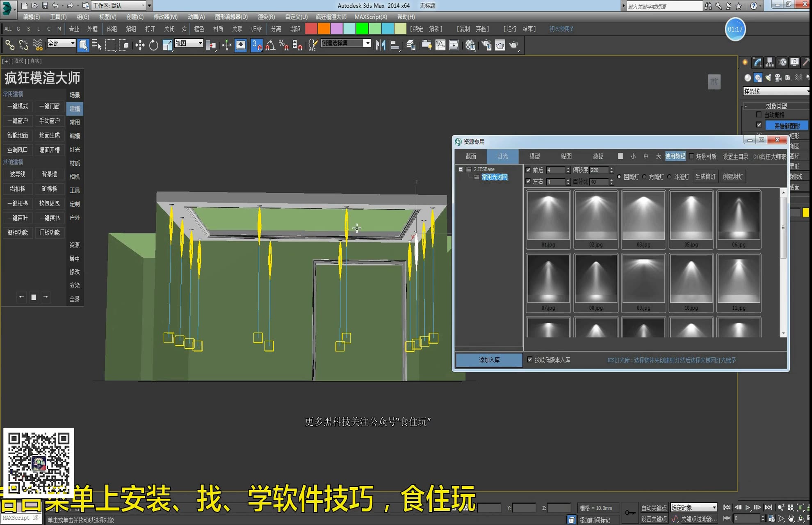Select the Shapes category icon
The height and width of the screenshot is (525, 812).
pyautogui.click(x=758, y=78)
